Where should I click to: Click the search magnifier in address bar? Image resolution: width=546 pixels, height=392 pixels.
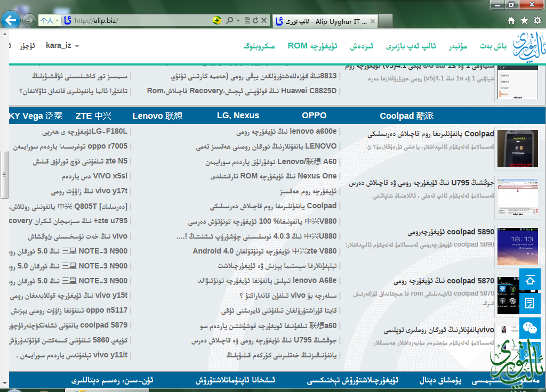(229, 21)
